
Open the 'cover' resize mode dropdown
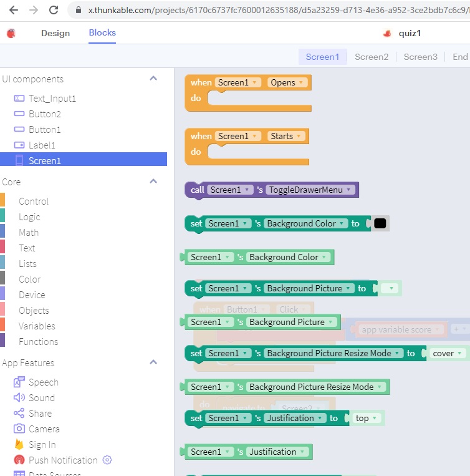click(x=447, y=353)
